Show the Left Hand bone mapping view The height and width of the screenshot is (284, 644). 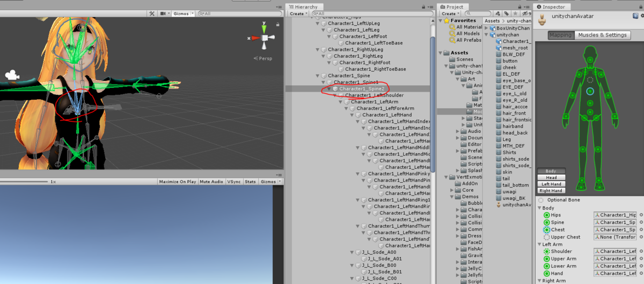551,184
